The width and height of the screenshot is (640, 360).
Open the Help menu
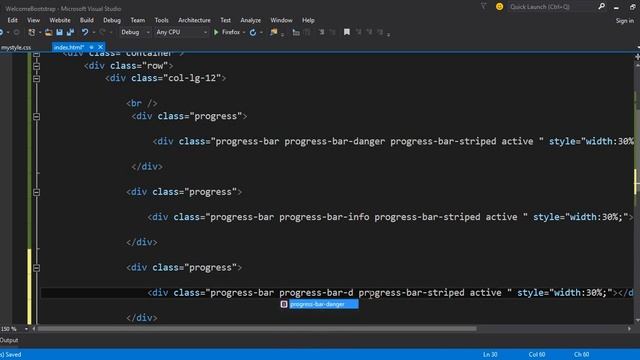pyautogui.click(x=308, y=20)
